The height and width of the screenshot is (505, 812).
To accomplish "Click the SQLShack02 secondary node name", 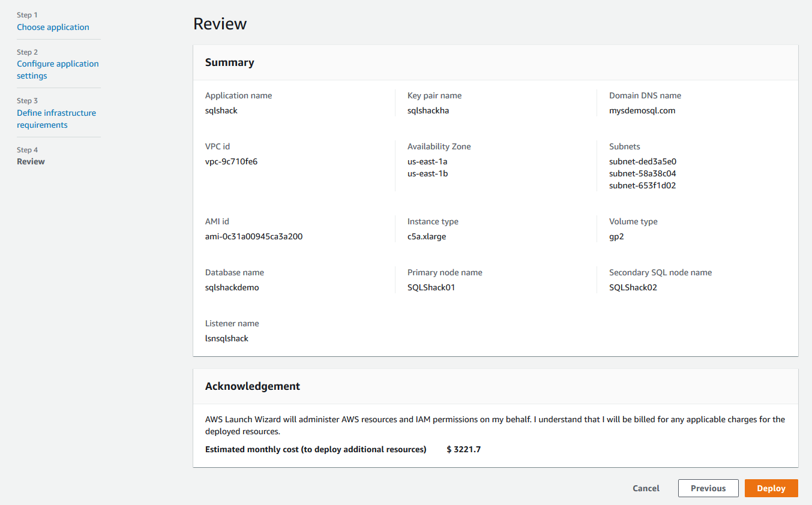I will [x=633, y=287].
